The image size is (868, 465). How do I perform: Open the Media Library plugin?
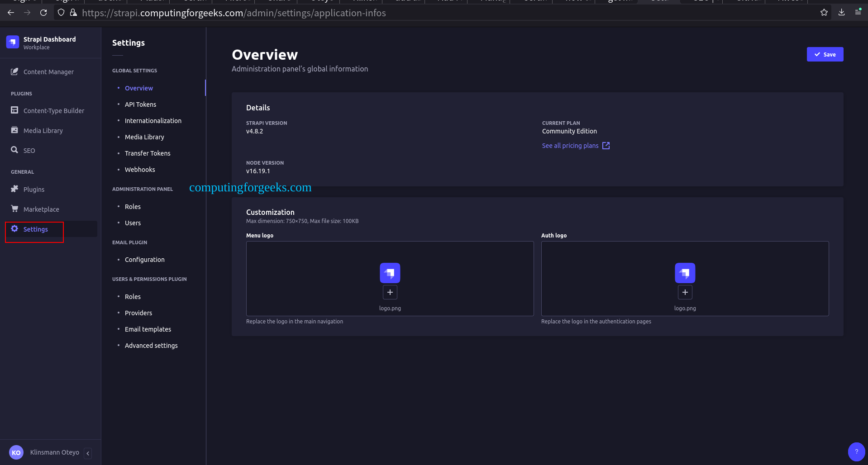(43, 130)
